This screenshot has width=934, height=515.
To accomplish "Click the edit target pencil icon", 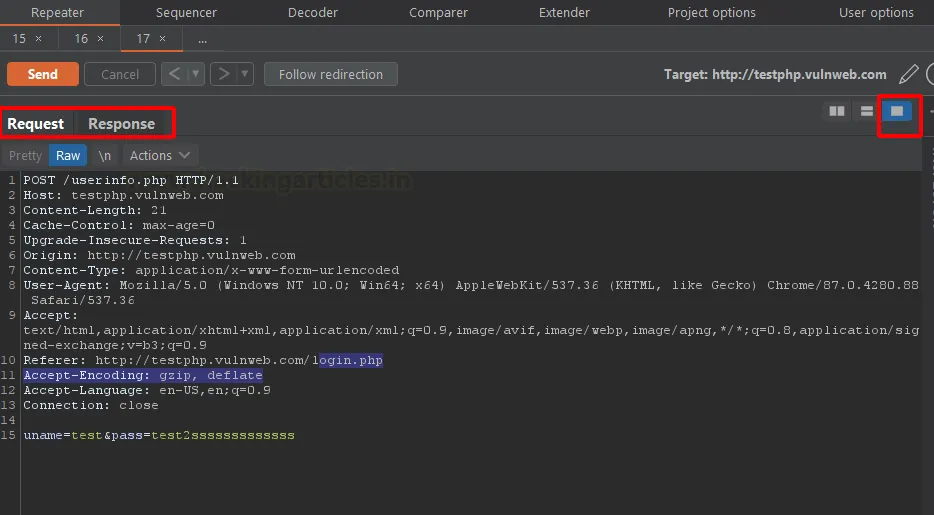I will click(908, 74).
